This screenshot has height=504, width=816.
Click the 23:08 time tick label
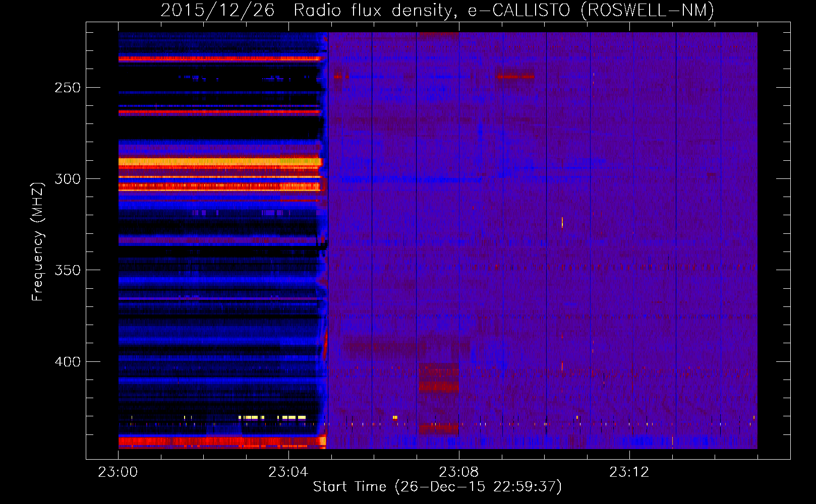[x=458, y=472]
